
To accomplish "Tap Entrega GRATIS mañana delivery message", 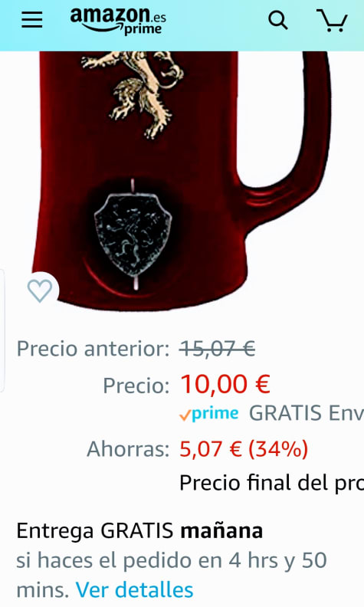I will click(x=139, y=530).
